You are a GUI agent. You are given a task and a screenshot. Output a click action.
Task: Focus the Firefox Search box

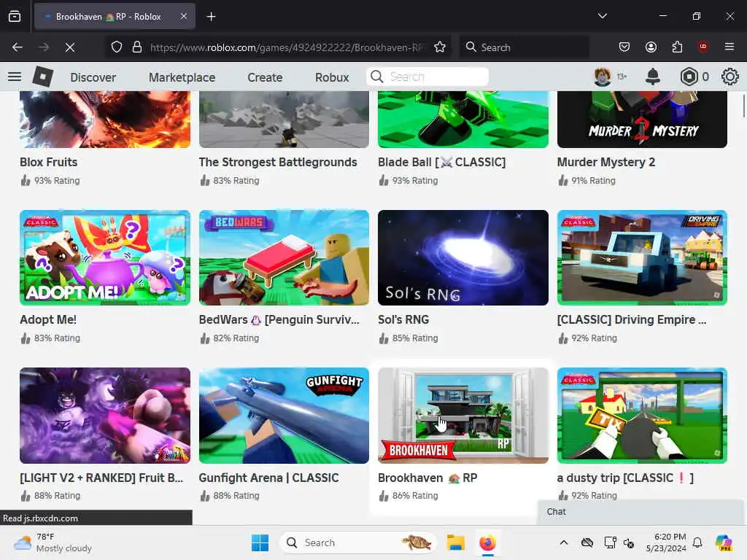[524, 47]
